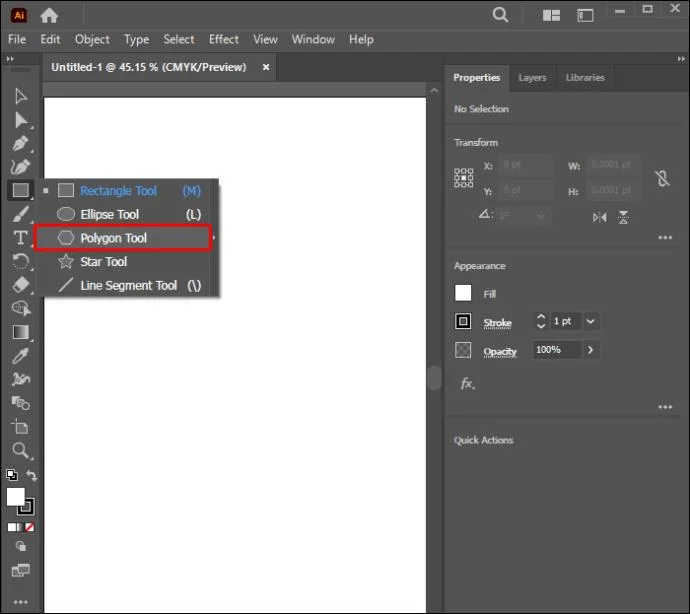This screenshot has width=690, height=614.
Task: Choose Polygon Tool from flyout
Action: [x=123, y=238]
